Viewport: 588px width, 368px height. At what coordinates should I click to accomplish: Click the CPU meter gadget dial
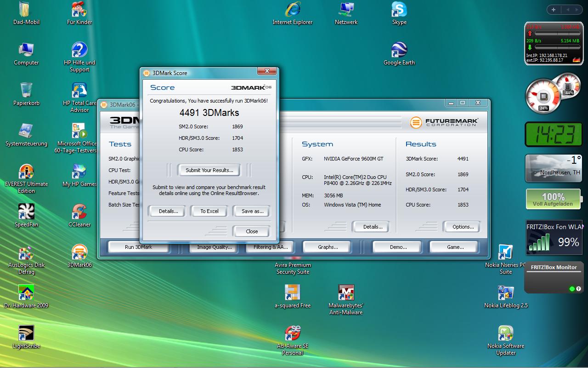click(x=544, y=97)
